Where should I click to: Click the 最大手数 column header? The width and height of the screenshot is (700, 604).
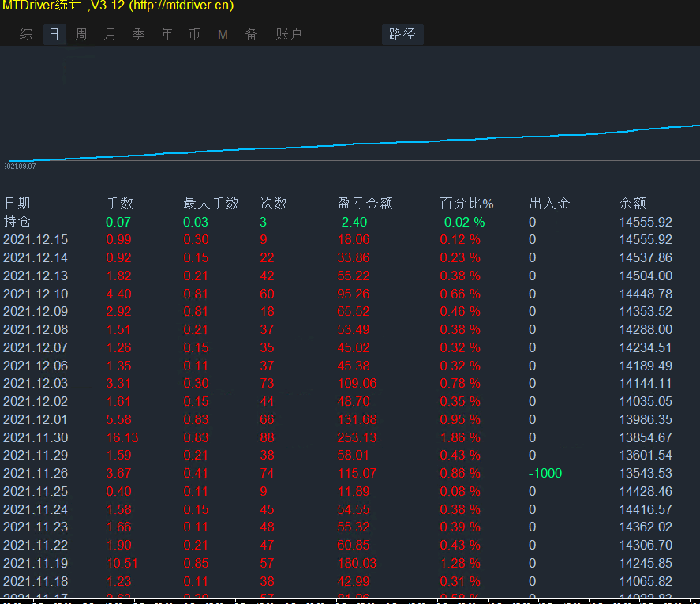[x=211, y=203]
